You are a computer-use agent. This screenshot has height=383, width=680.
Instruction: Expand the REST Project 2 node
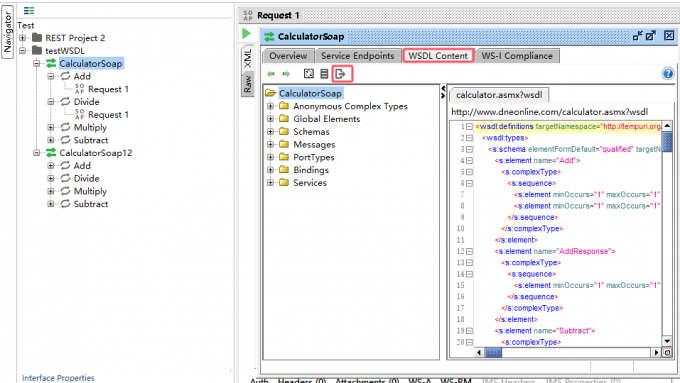tap(23, 38)
